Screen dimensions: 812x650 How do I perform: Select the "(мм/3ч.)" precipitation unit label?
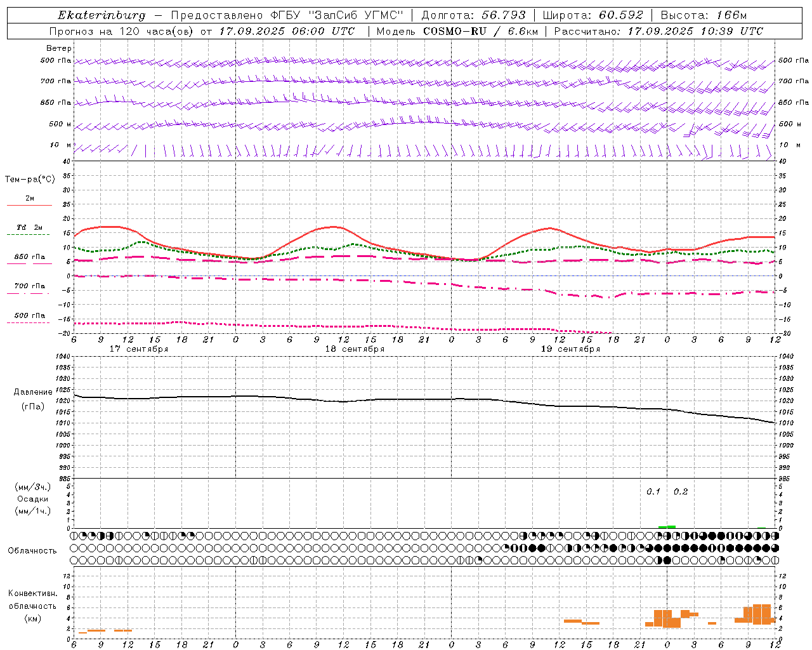[x=32, y=487]
